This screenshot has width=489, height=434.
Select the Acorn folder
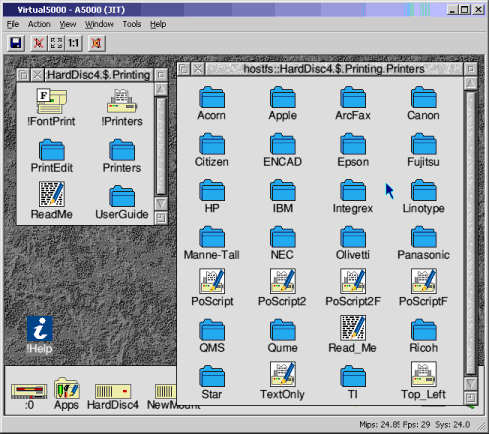coord(212,103)
